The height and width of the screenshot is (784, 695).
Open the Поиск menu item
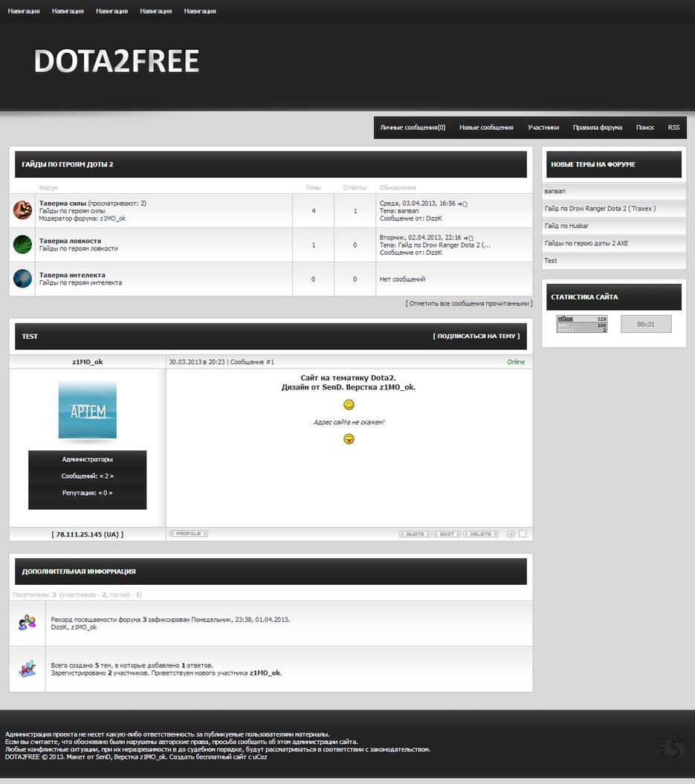click(x=645, y=127)
